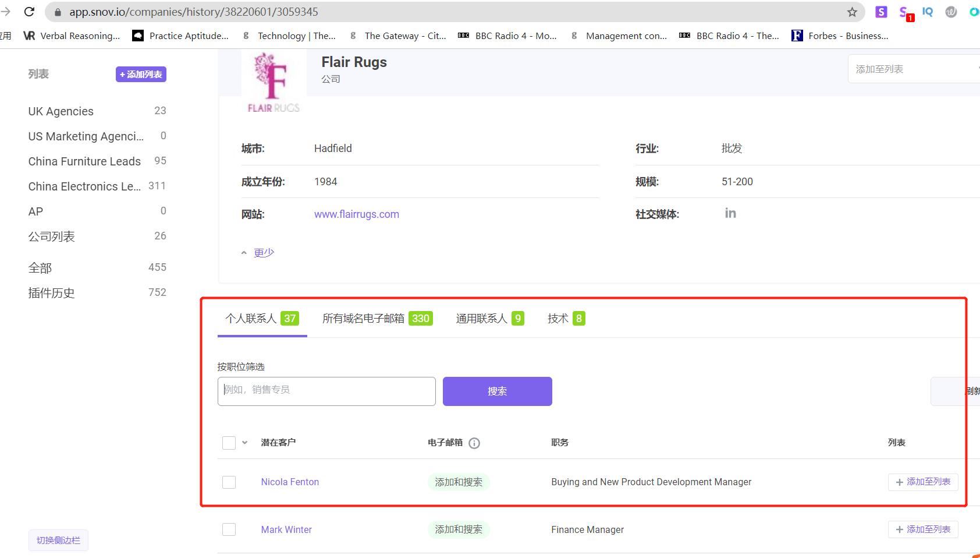Screen dimensions: 980x558
Task: Click the 职务 column header
Action: [560, 443]
